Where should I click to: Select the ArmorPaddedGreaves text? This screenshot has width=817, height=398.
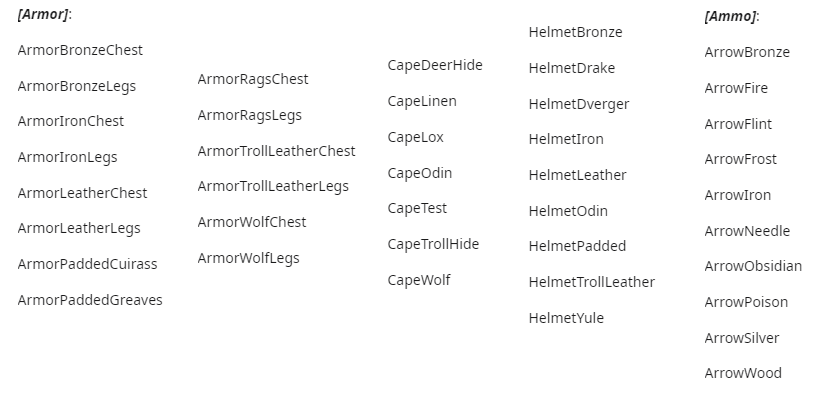coord(90,300)
